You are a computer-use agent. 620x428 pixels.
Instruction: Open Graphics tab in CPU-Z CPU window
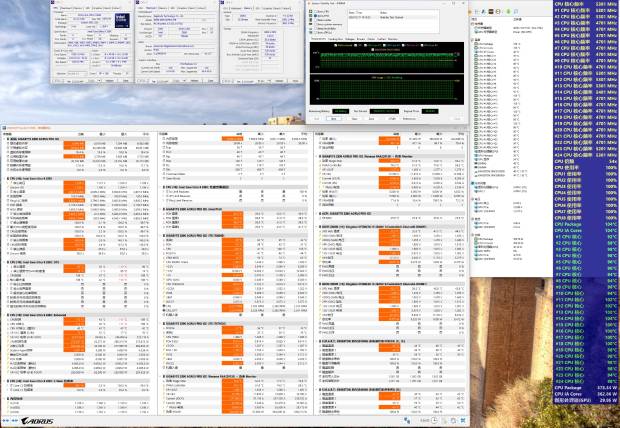[x=97, y=8]
